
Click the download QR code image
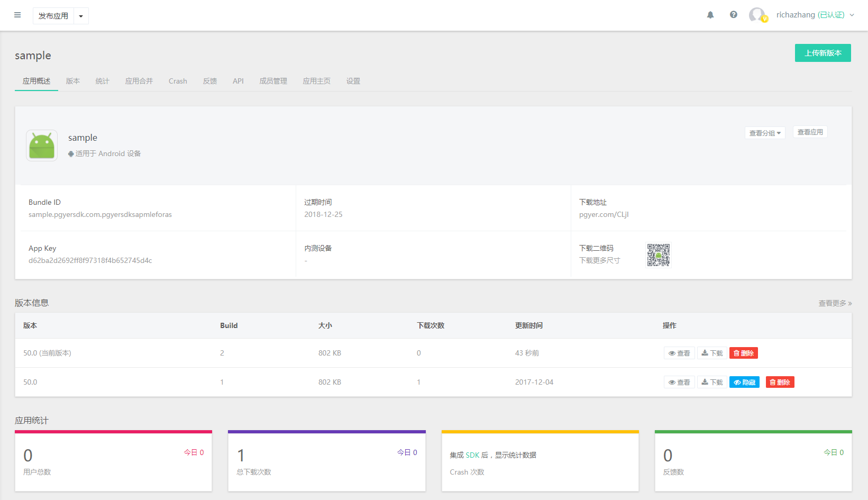pos(659,255)
